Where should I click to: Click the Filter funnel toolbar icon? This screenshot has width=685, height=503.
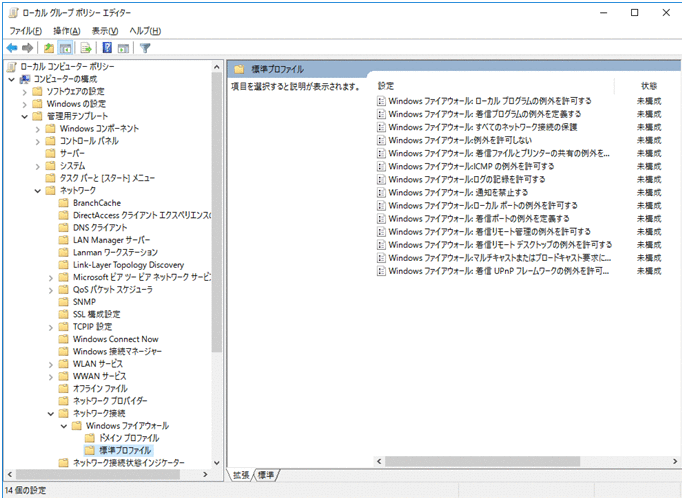click(x=145, y=48)
